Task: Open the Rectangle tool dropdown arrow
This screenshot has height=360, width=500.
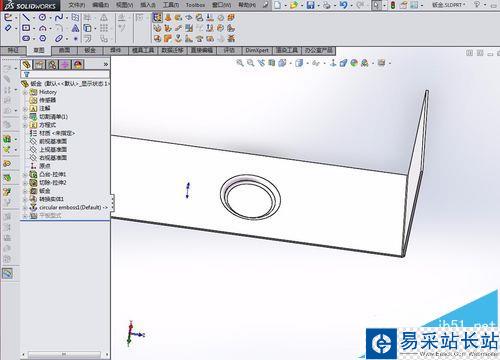Action: pyautogui.click(x=34, y=28)
